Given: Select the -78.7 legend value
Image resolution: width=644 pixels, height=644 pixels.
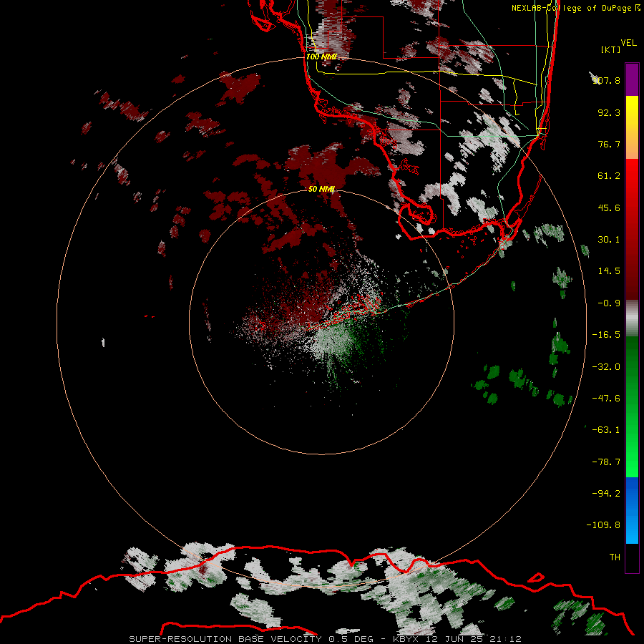Looking at the screenshot, I should coord(606,462).
